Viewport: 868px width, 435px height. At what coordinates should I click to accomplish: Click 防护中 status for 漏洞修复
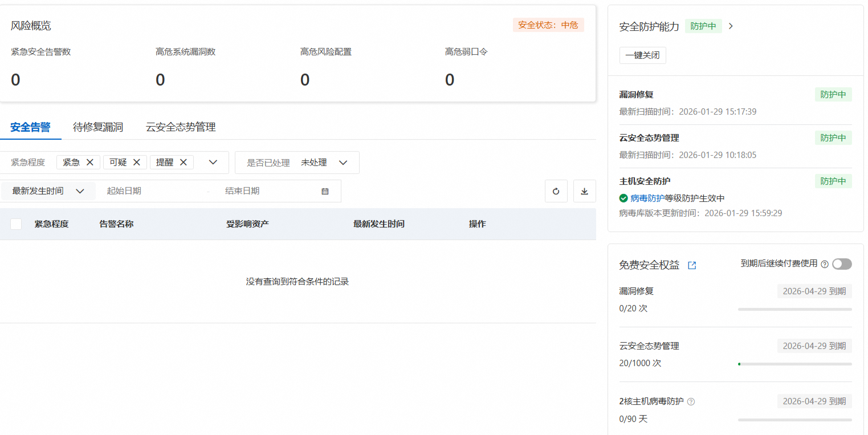[833, 95]
